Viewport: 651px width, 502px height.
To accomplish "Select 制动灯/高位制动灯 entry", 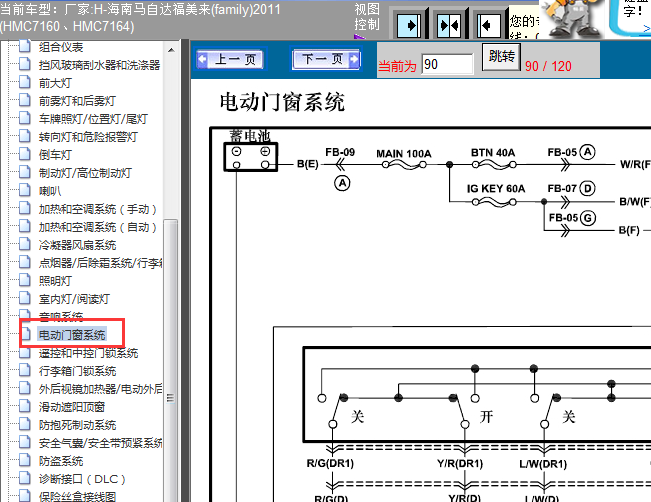I will 86,173.
